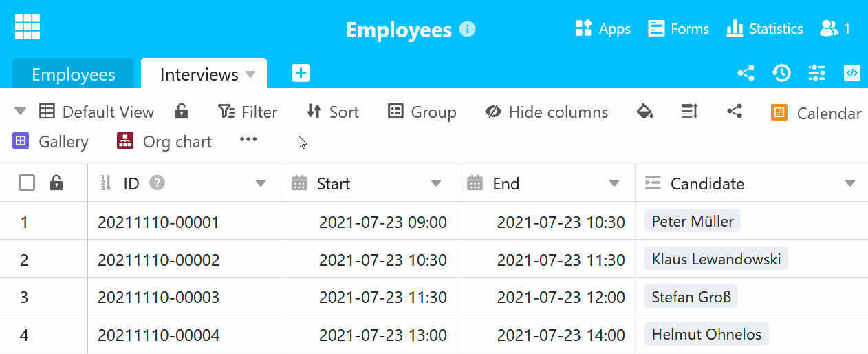Viewport: 868px width, 354px height.
Task: Open the Calendar plugin
Action: coord(816,113)
